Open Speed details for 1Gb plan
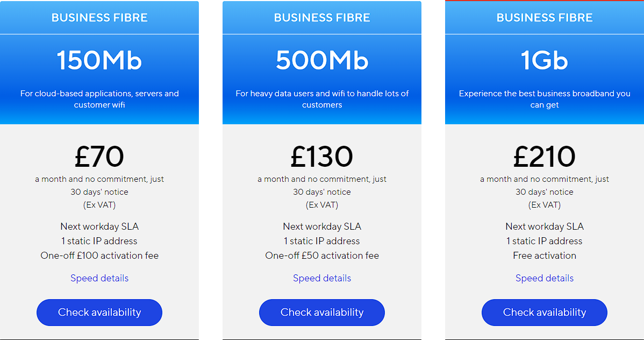The image size is (644, 340). (545, 278)
